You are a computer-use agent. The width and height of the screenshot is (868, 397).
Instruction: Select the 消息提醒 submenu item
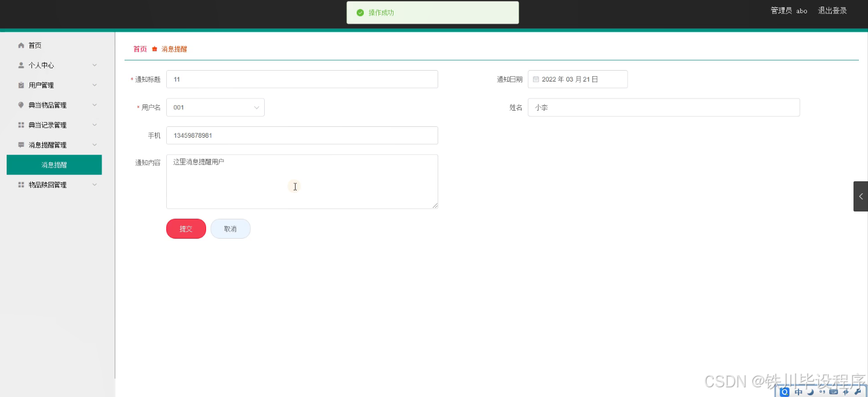point(54,165)
